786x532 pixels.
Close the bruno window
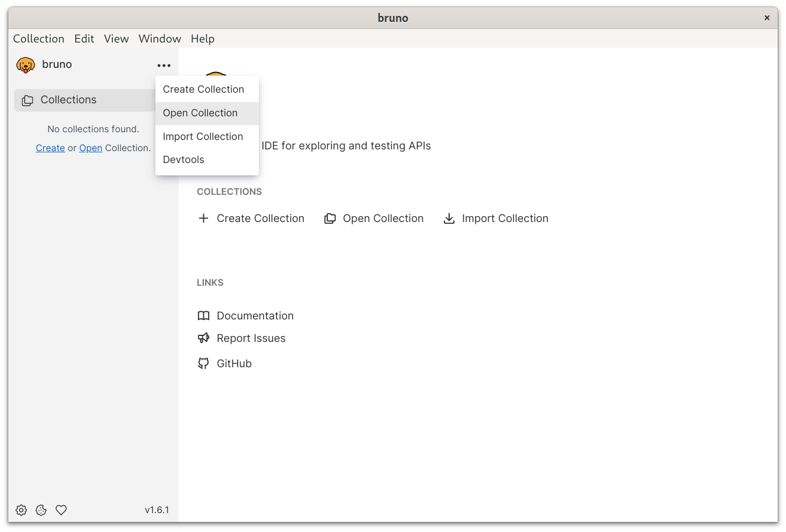(767, 18)
